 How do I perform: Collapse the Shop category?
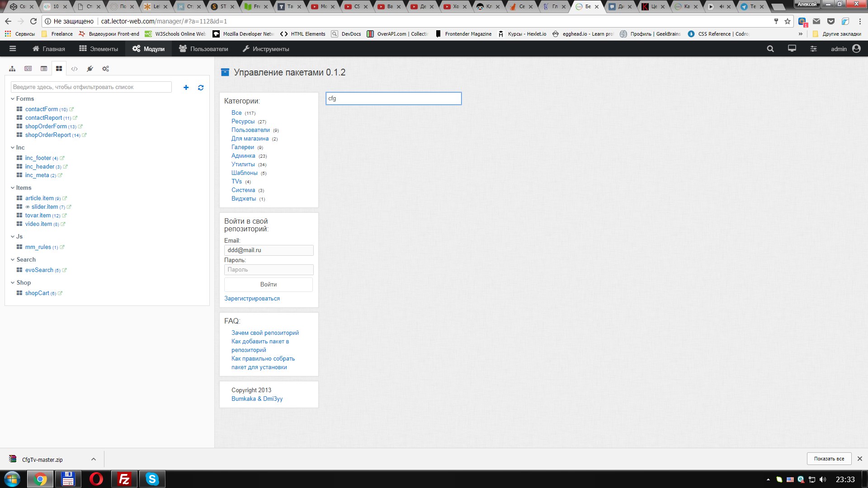(x=13, y=283)
